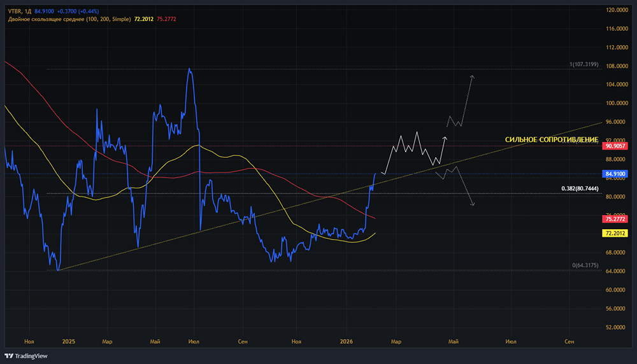Open the Двойное скользящее среднее indicator legend
This screenshot has width=637, height=364.
pyautogui.click(x=69, y=19)
